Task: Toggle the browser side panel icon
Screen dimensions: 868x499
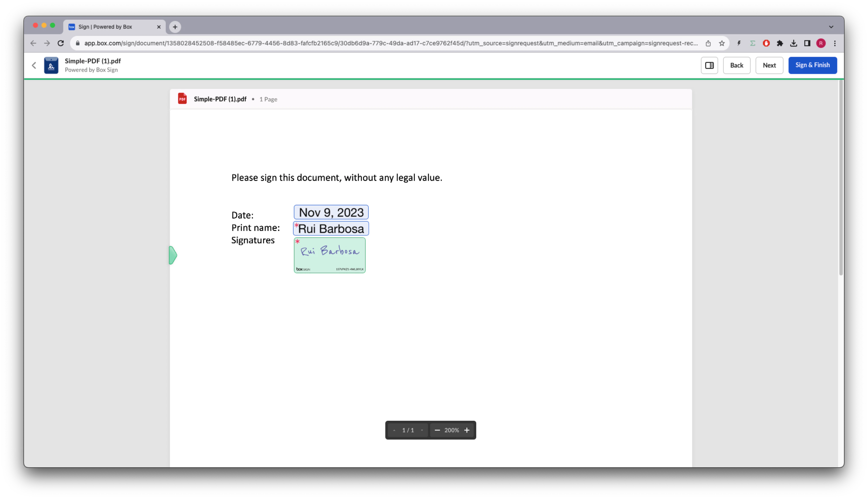Action: coord(807,43)
